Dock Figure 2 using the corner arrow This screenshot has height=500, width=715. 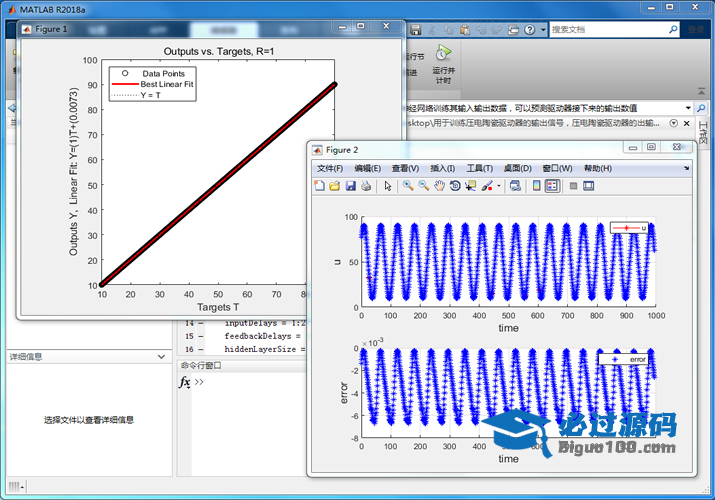(x=686, y=168)
